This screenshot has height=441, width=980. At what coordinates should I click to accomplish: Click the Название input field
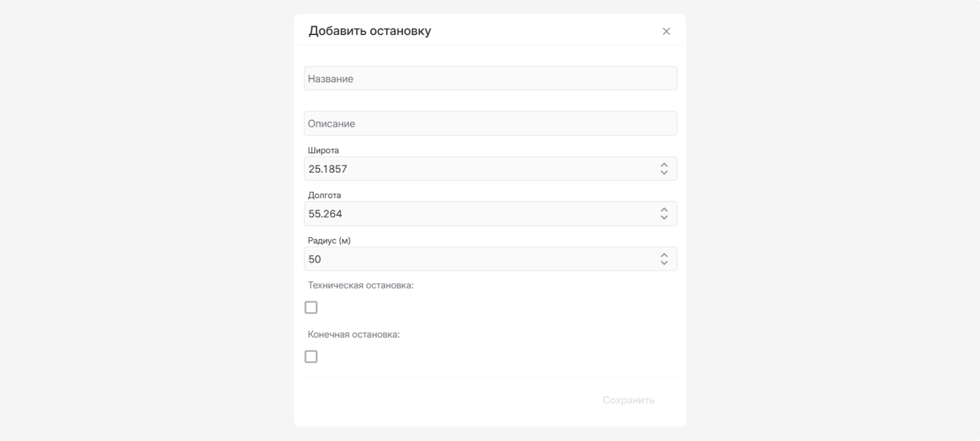tap(490, 79)
